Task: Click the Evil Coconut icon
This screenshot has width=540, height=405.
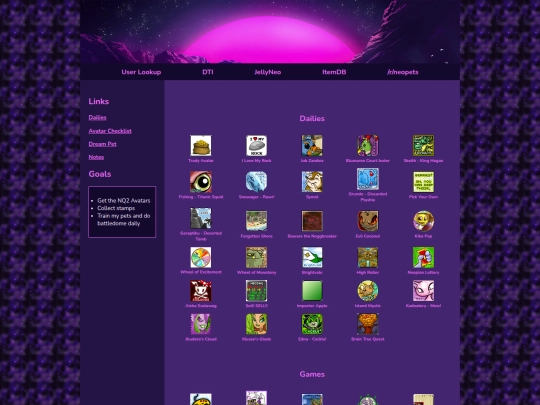Action: coord(368,221)
